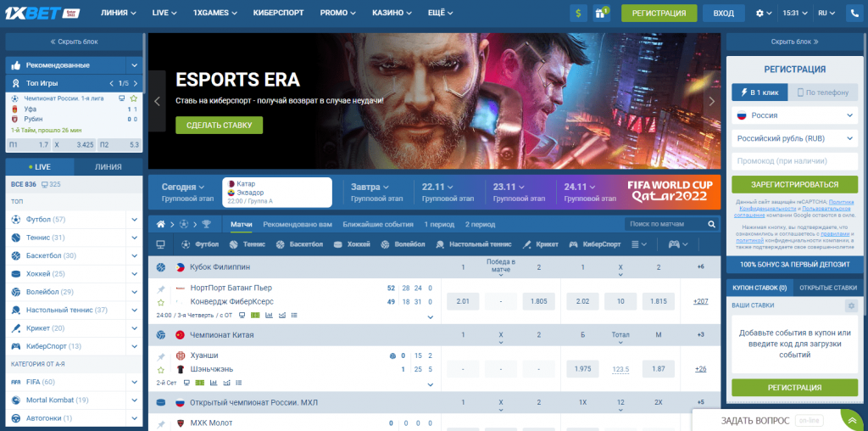Image resolution: width=868 pixels, height=431 pixels.
Task: Click the banner next slide arrow
Action: 711,101
